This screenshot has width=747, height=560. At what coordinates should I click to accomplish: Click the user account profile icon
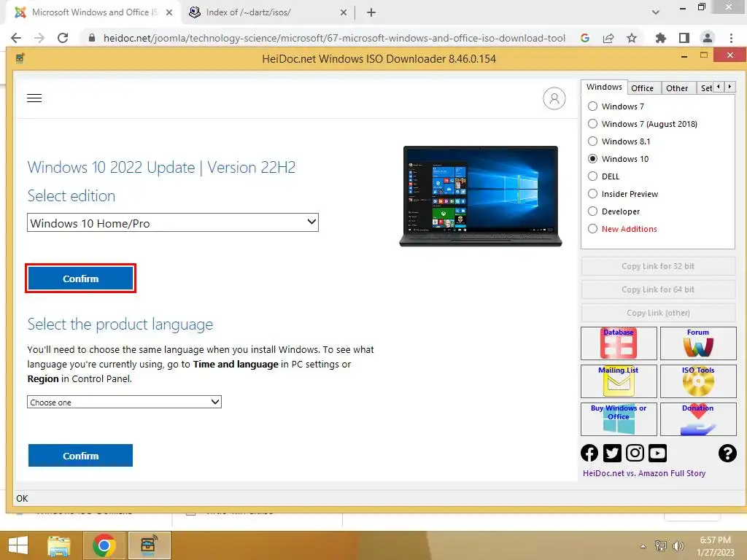pos(554,98)
